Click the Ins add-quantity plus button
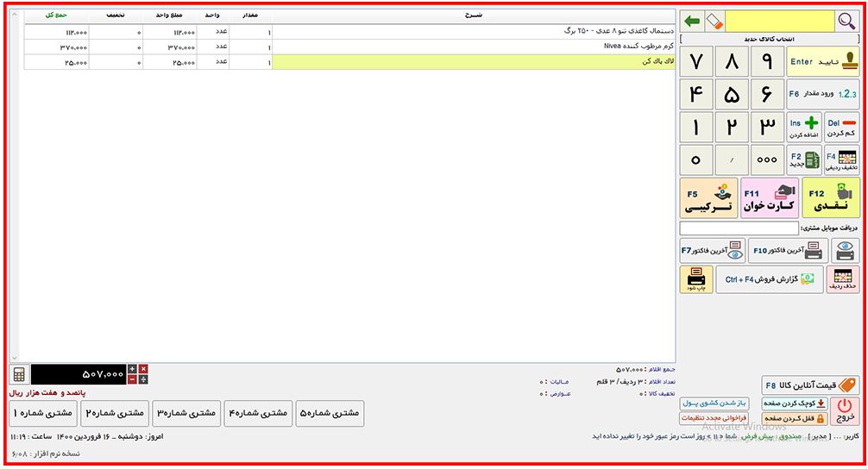The width and height of the screenshot is (868, 469). point(804,128)
